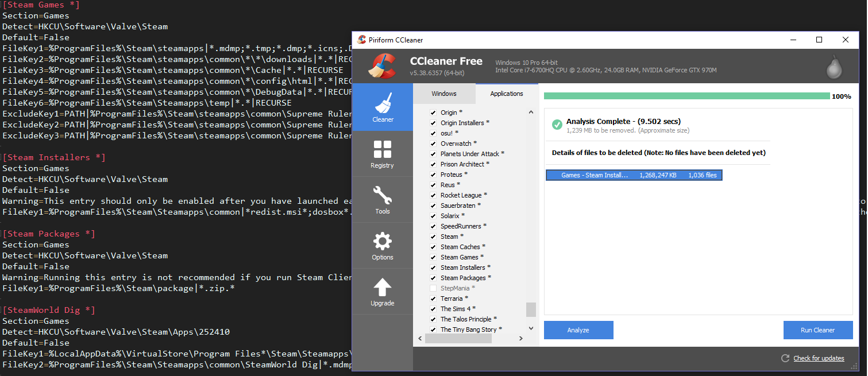
Task: Maximize the Piriform CCleaner window
Action: 819,40
